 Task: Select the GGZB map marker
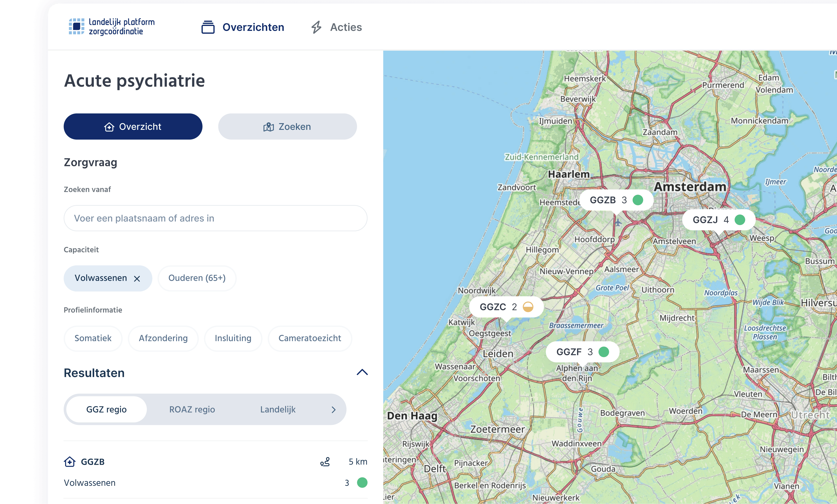616,200
